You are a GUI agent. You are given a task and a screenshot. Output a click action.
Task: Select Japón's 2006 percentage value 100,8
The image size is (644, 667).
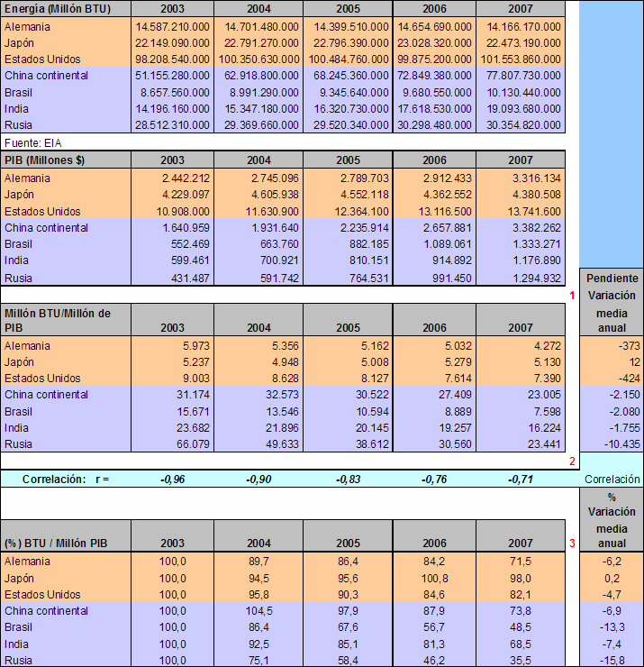coord(435,578)
